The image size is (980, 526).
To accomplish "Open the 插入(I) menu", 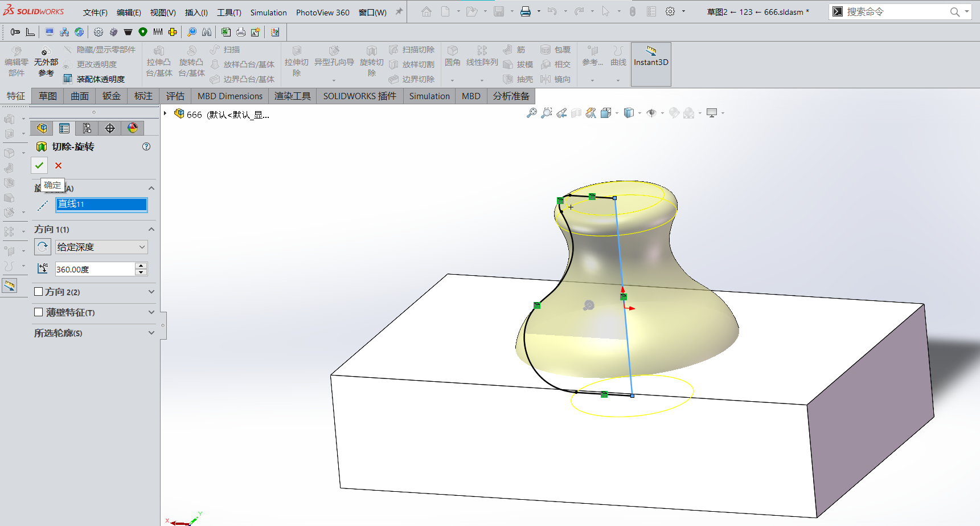I will (x=196, y=12).
